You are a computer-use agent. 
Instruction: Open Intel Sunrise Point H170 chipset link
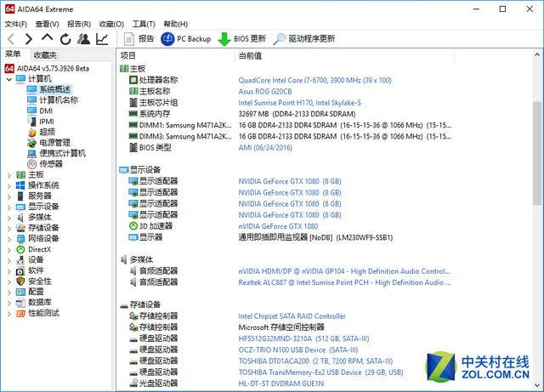[300, 103]
